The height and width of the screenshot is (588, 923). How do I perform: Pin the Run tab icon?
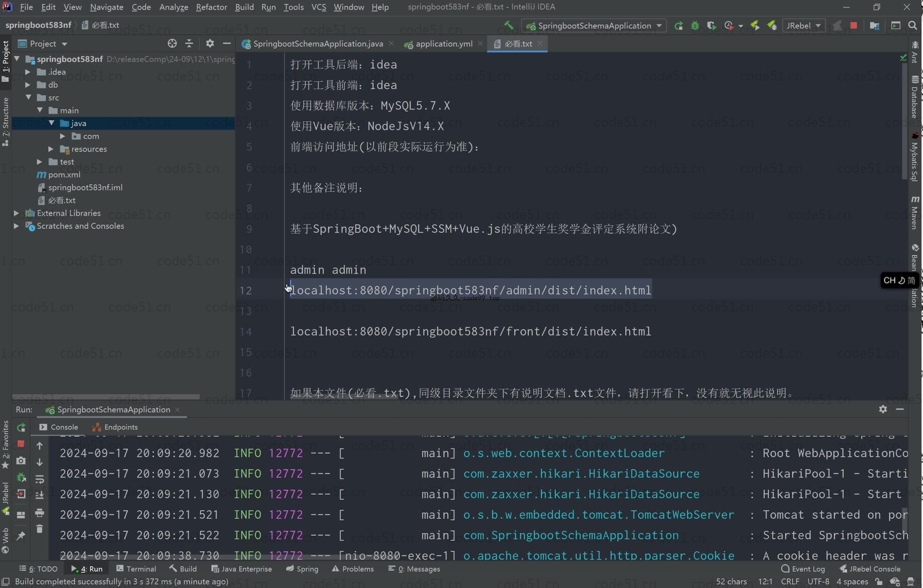[x=21, y=536]
